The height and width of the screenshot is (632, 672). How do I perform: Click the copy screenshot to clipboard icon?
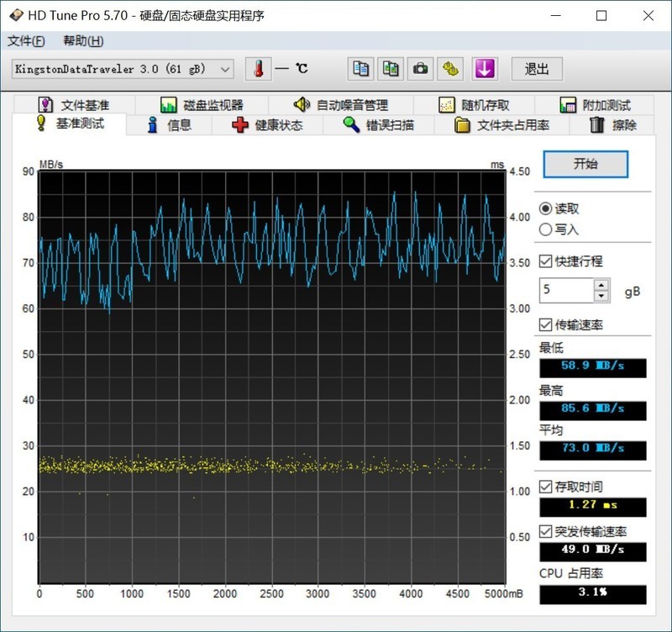pos(391,69)
